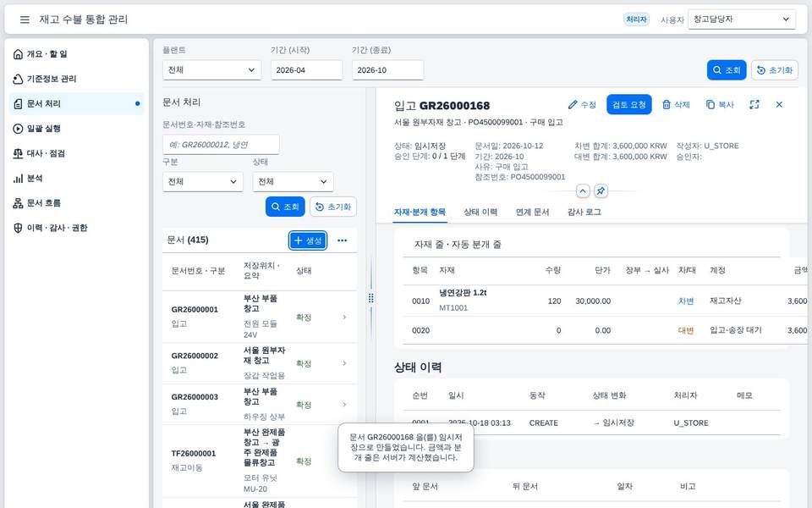Click the 수정 edit pencil button
This screenshot has height=508, width=812.
click(x=582, y=105)
